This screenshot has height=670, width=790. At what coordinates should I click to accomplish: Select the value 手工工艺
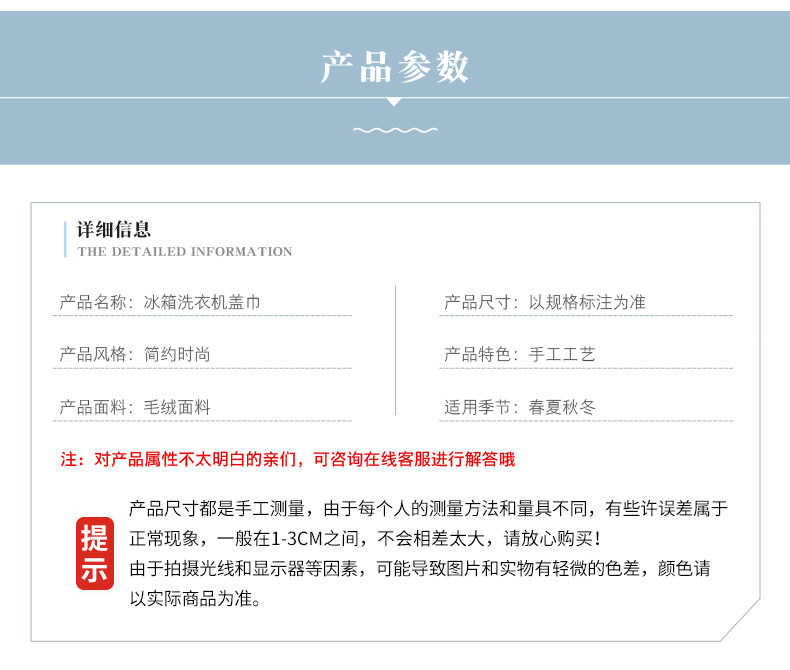[562, 355]
